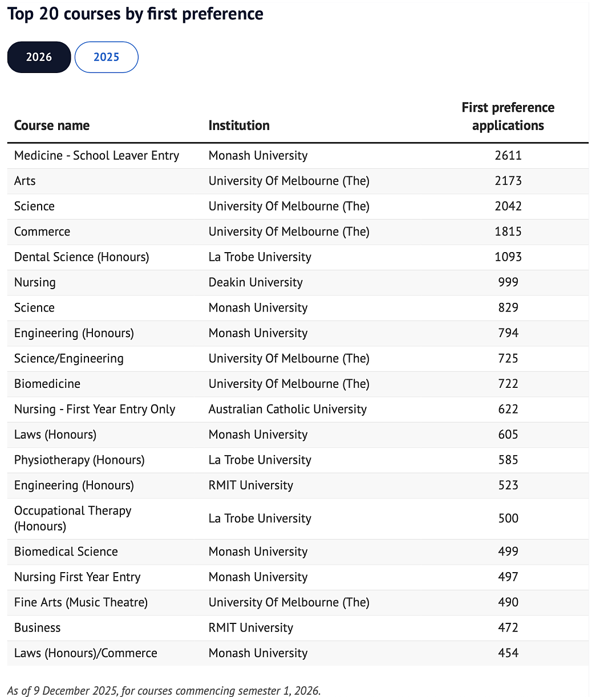The height and width of the screenshot is (697, 616).
Task: Click the Dental Science (Honours) course name
Action: 82,257
